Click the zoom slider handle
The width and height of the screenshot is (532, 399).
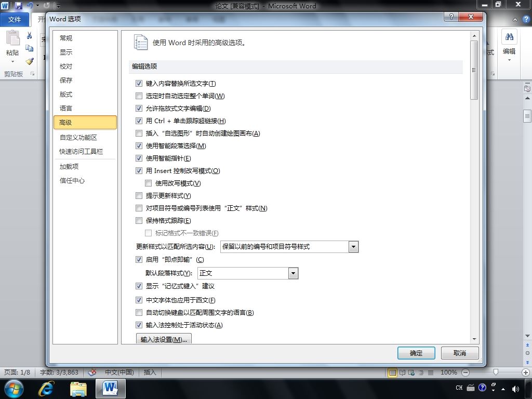pyautogui.click(x=496, y=372)
